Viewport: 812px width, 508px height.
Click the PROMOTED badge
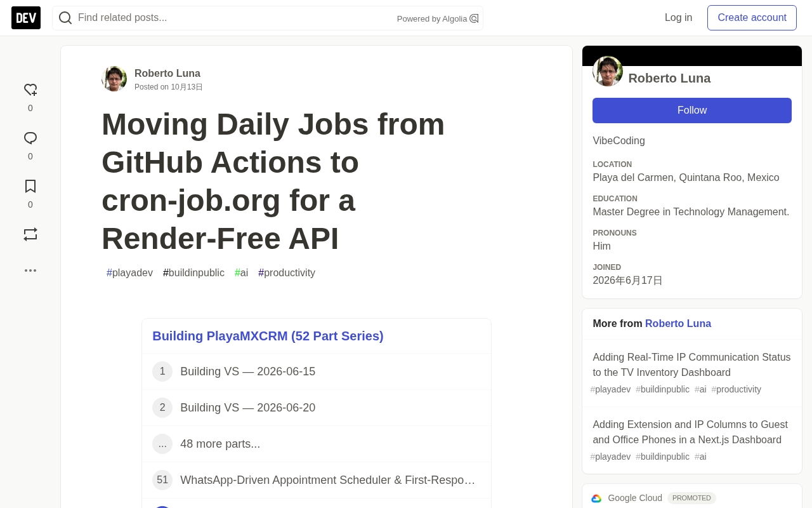coord(691,498)
